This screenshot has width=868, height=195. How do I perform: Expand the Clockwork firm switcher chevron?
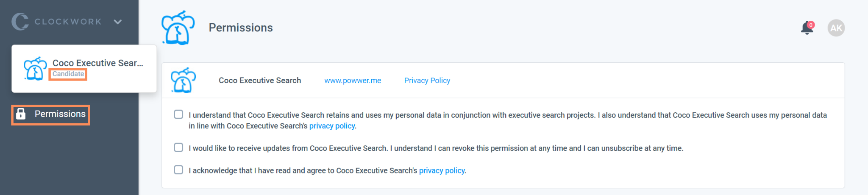(118, 22)
